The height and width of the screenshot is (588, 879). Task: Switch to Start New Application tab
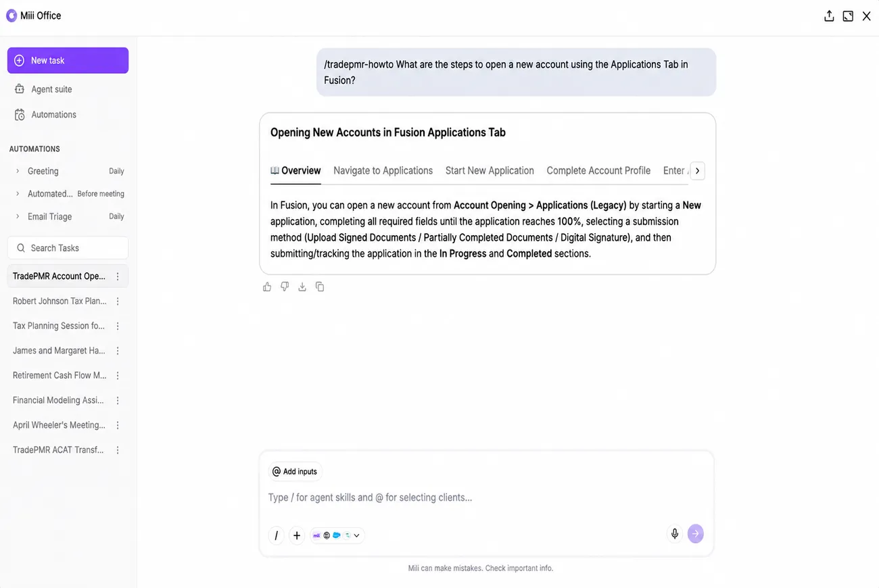point(490,170)
